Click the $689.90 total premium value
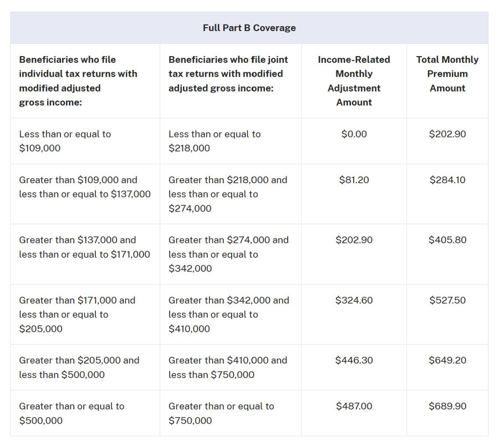This screenshot has width=504, height=444. coord(447,406)
